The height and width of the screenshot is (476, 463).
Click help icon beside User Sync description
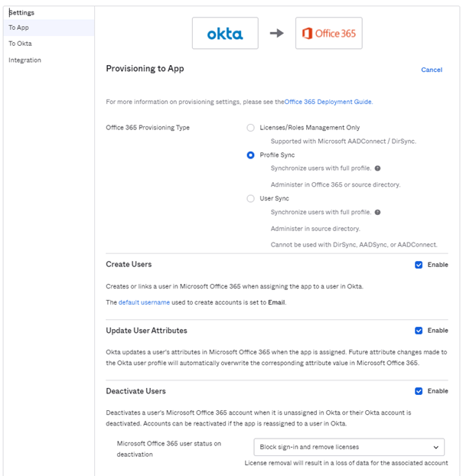pyautogui.click(x=377, y=212)
